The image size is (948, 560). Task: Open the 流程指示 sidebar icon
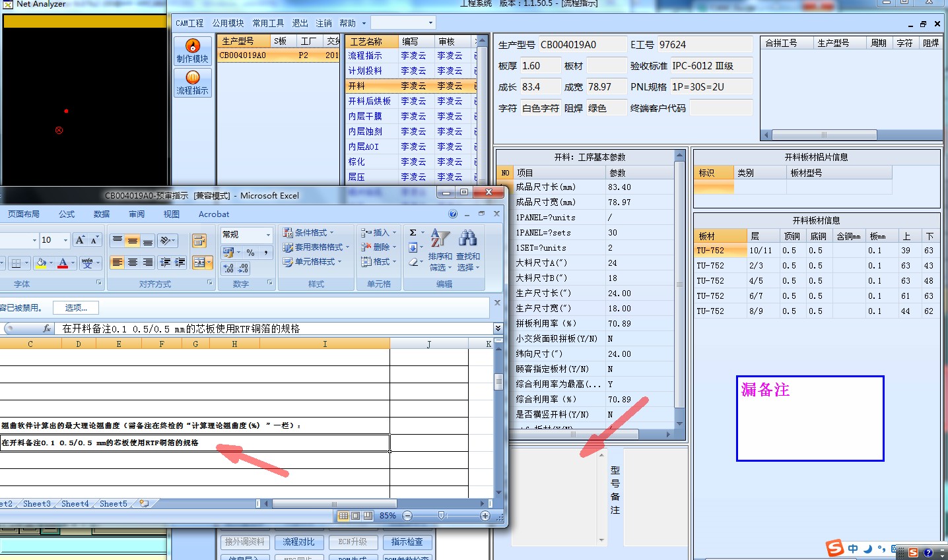[x=192, y=82]
